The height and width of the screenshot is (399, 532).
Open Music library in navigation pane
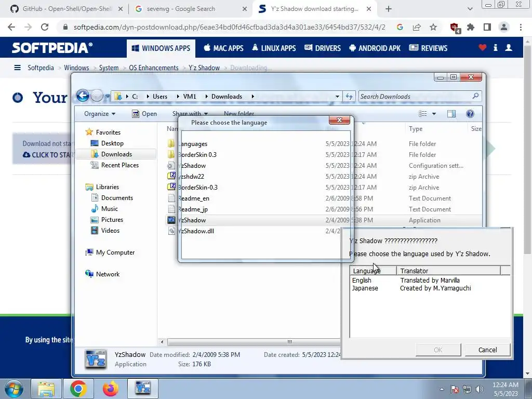(x=109, y=209)
